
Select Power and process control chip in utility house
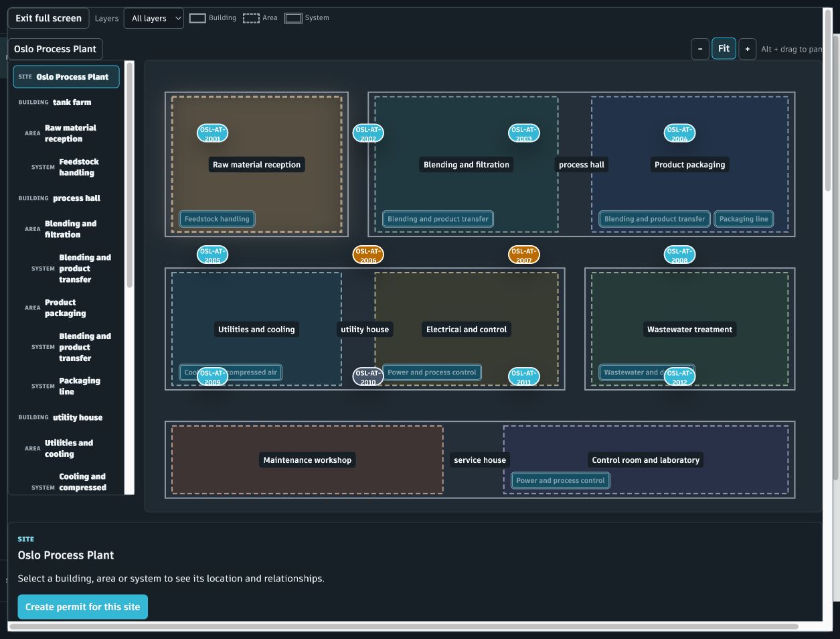pos(432,372)
